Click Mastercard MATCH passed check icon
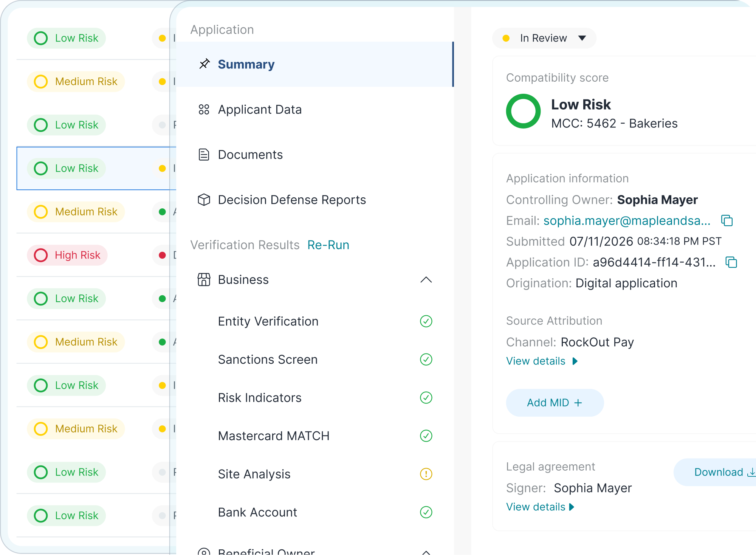 426,436
